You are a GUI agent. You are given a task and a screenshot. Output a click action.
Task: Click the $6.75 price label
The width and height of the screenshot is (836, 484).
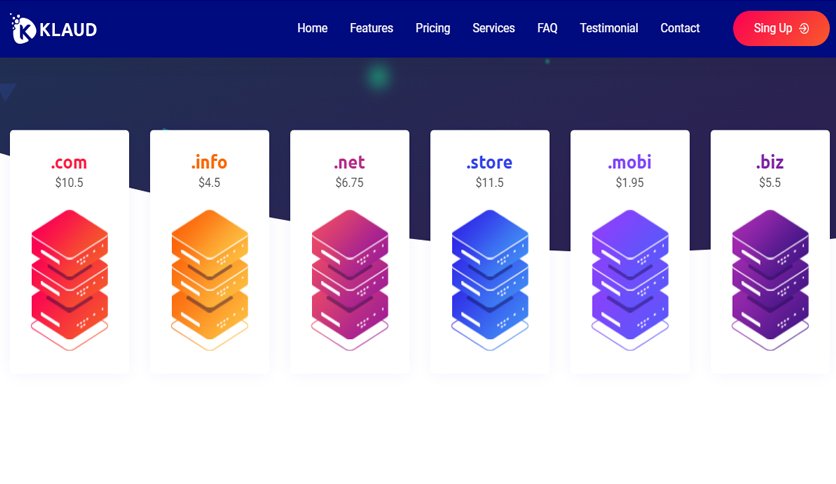(x=349, y=183)
